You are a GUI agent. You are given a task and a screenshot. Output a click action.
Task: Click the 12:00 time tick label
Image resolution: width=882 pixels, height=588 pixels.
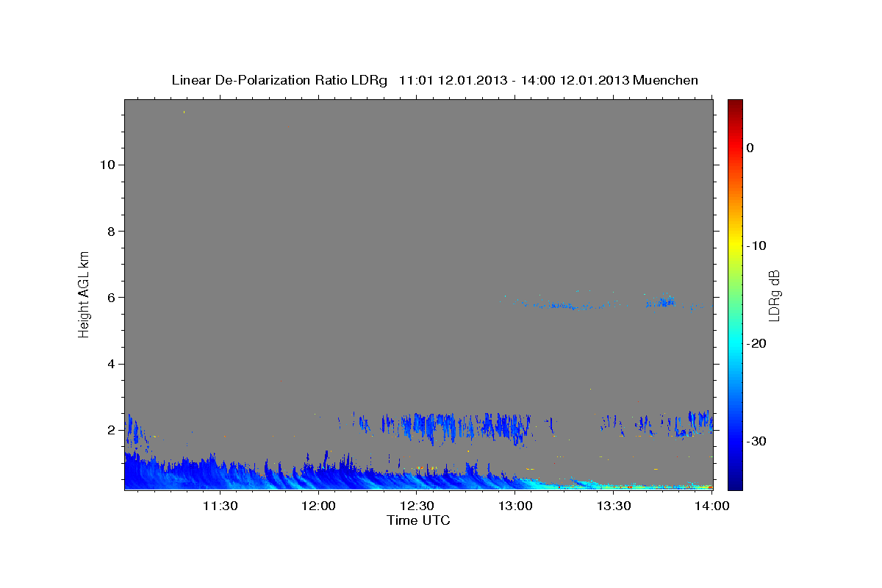[318, 506]
